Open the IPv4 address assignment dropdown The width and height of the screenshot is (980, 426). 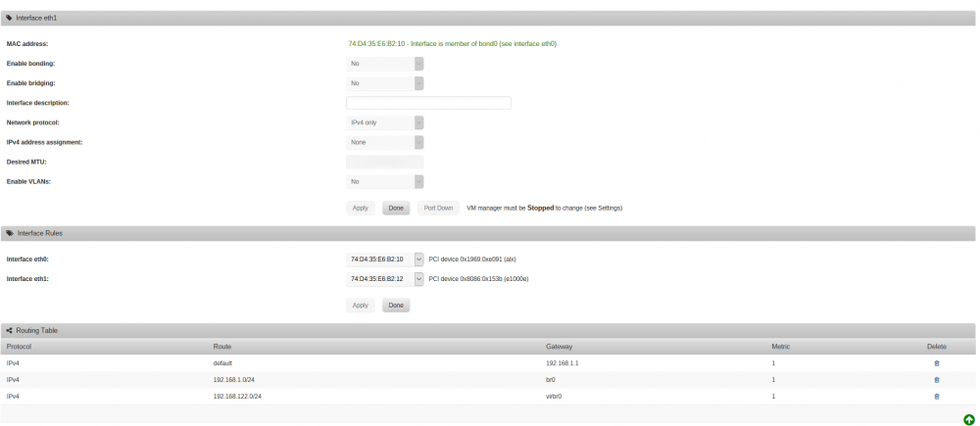[x=385, y=142]
